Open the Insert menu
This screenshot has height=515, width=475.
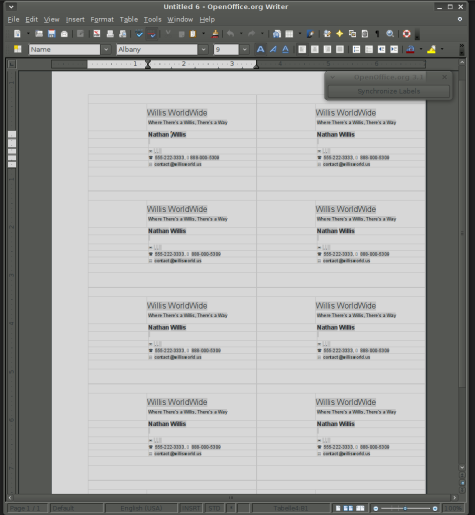tap(75, 20)
